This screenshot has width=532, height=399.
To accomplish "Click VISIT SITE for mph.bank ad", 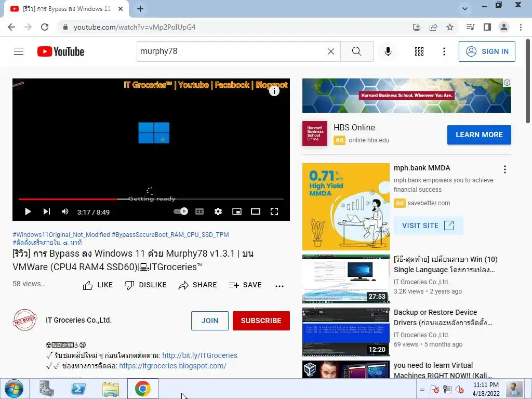I will pyautogui.click(x=428, y=225).
